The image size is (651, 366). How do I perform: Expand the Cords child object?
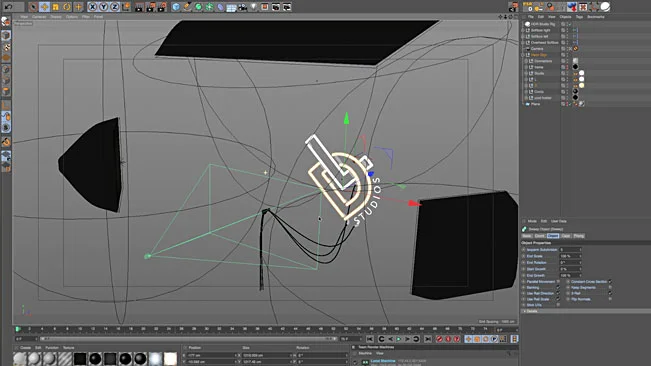[526, 91]
